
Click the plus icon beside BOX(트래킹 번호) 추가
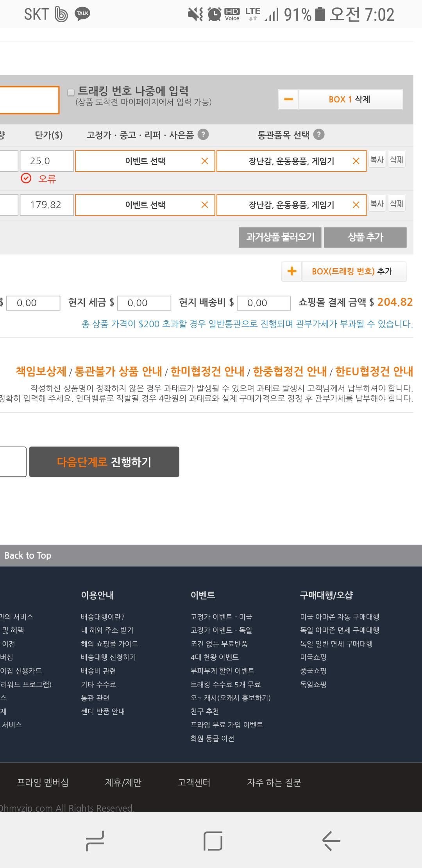pos(291,271)
